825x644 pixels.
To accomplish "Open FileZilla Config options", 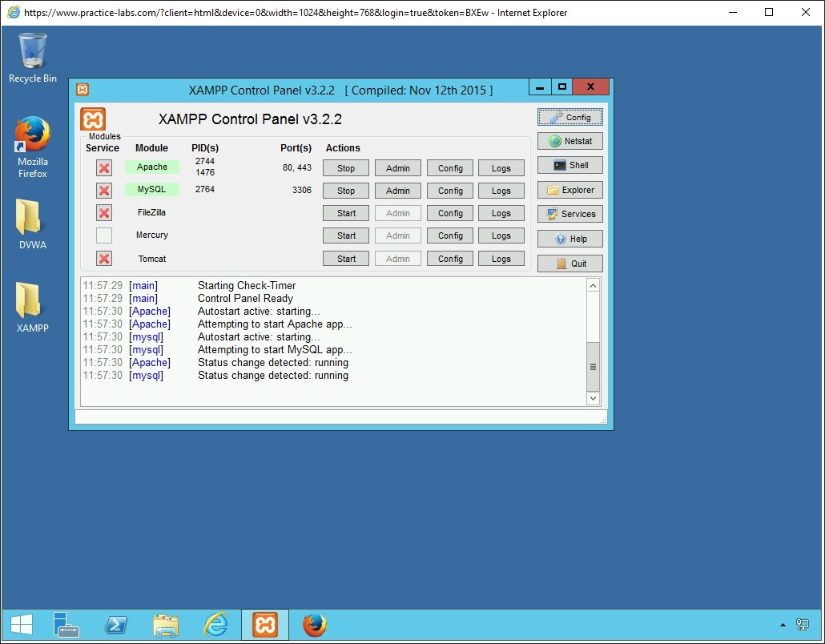I will 450,213.
